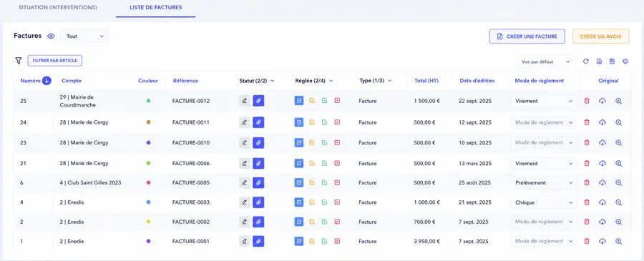Click blue paperclip status icon for FACTURE-0012

[258, 101]
